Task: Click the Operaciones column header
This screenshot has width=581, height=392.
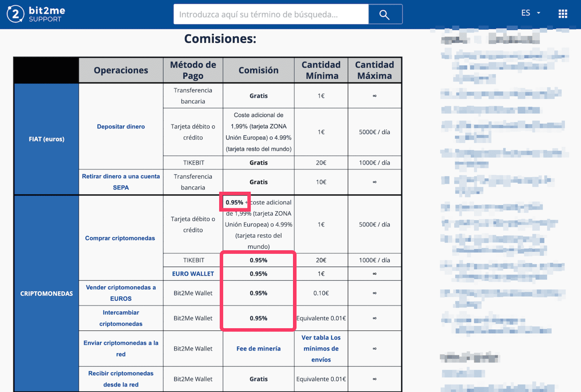Action: click(x=121, y=70)
